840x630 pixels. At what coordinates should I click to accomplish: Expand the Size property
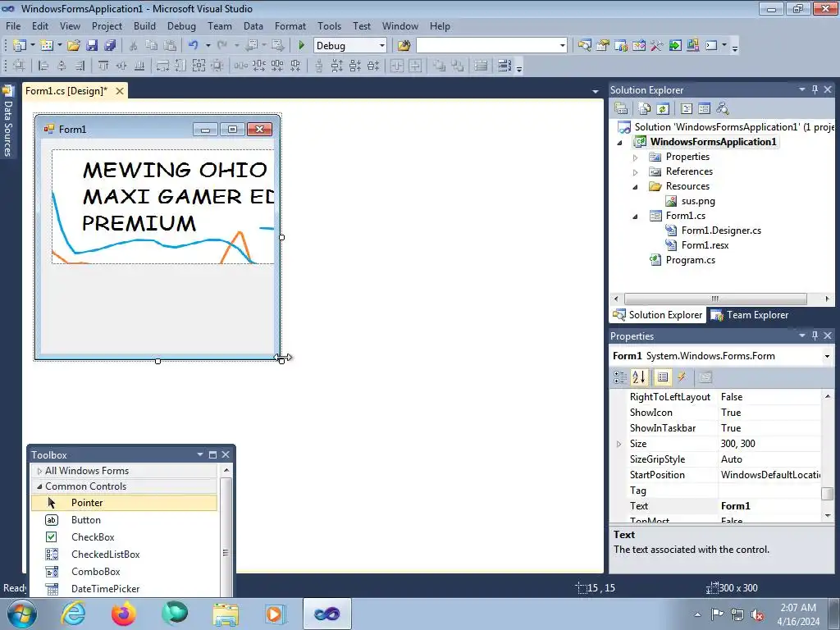point(619,444)
